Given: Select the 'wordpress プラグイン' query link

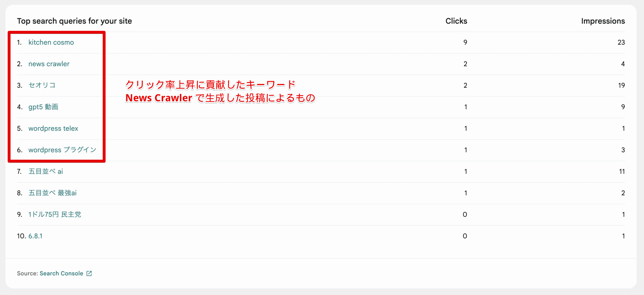Looking at the screenshot, I should [62, 150].
